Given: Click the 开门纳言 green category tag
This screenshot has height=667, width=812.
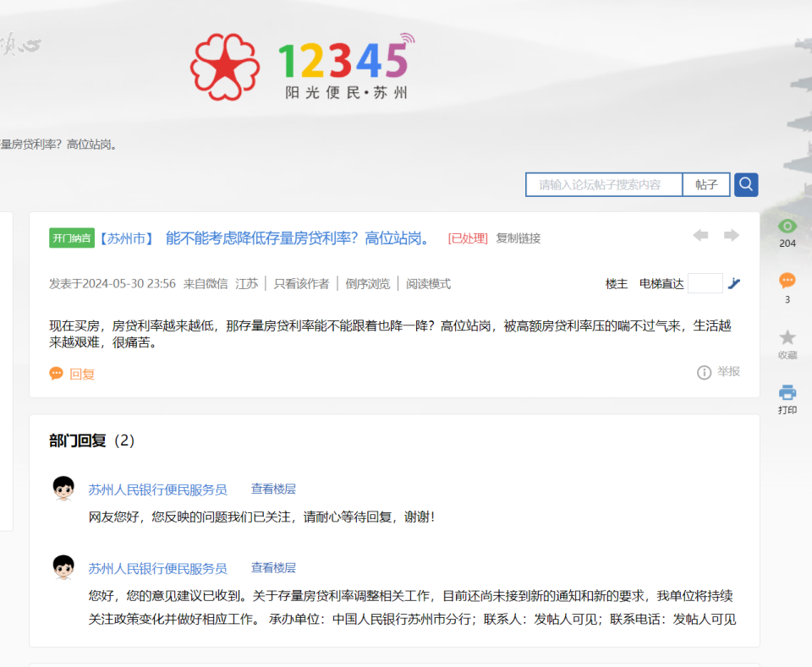Looking at the screenshot, I should 71,238.
